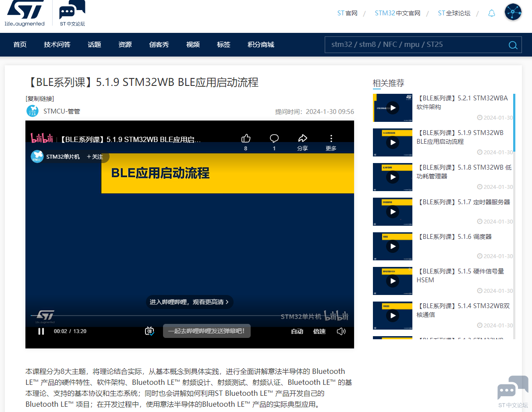The width and height of the screenshot is (532, 412).
Task: Open 5.1.6 调度器 title link
Action: click(454, 237)
